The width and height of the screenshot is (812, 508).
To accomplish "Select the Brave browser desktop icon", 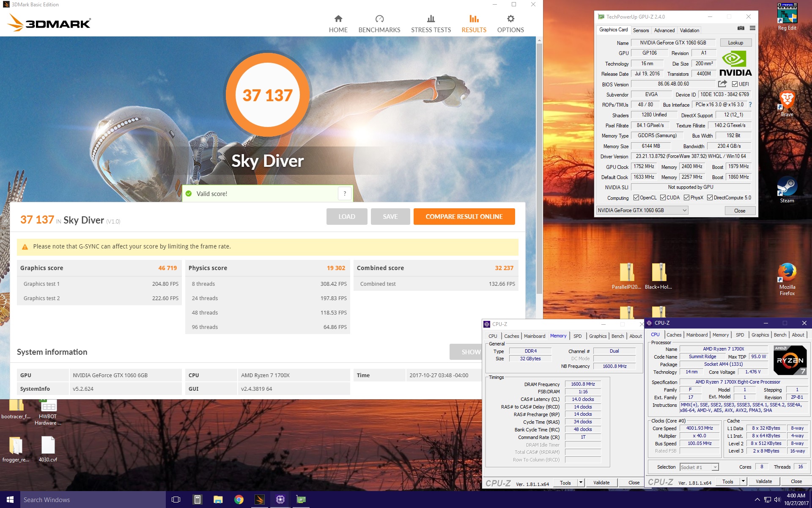I will [787, 104].
